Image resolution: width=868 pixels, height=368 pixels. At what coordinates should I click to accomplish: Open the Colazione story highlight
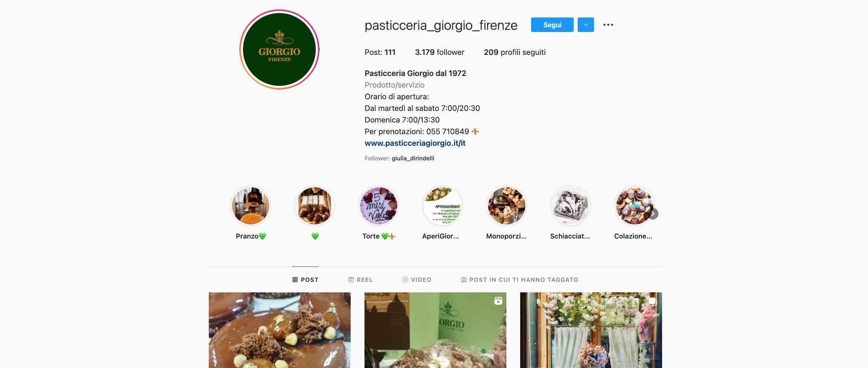point(635,206)
